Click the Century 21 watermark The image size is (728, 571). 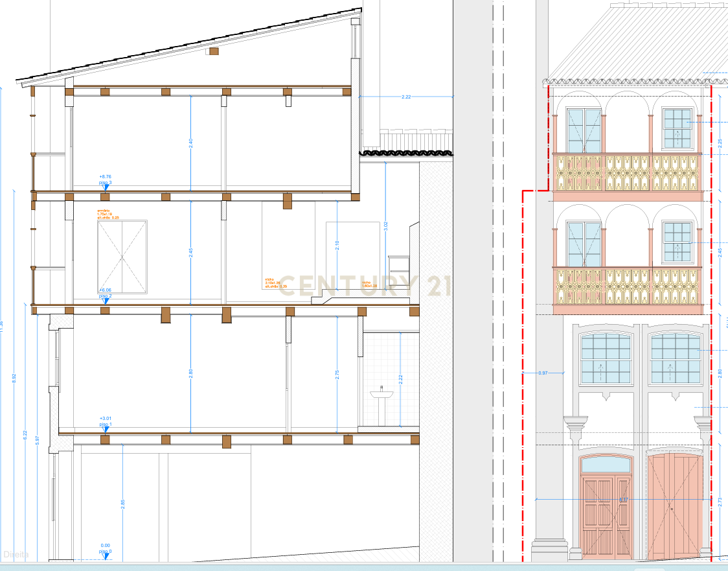pos(365,286)
